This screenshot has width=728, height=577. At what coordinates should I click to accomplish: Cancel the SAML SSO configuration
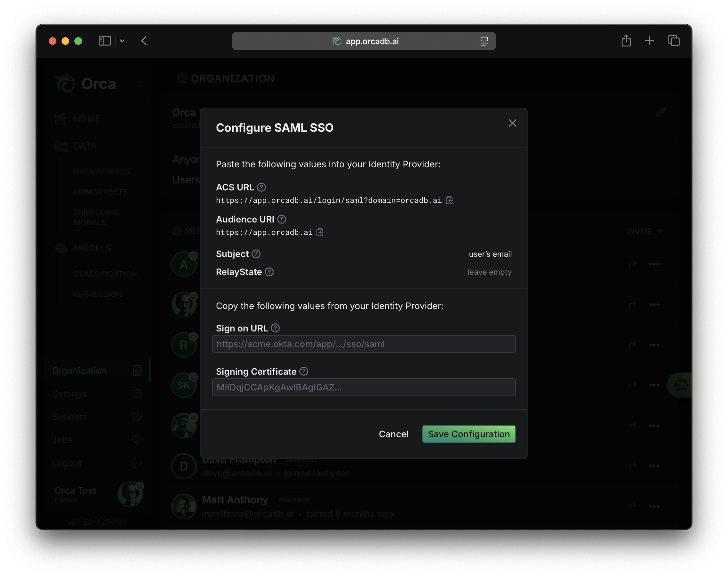click(394, 434)
